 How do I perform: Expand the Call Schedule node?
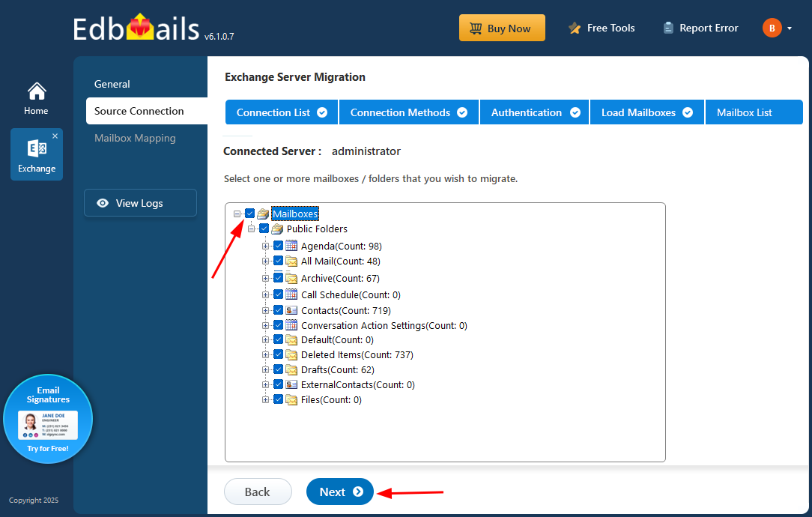pos(265,294)
